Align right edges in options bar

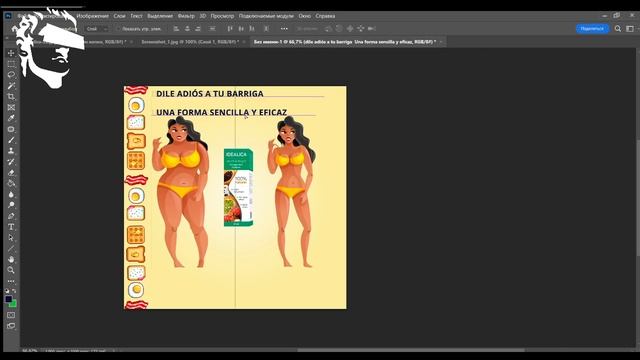[x=198, y=29]
